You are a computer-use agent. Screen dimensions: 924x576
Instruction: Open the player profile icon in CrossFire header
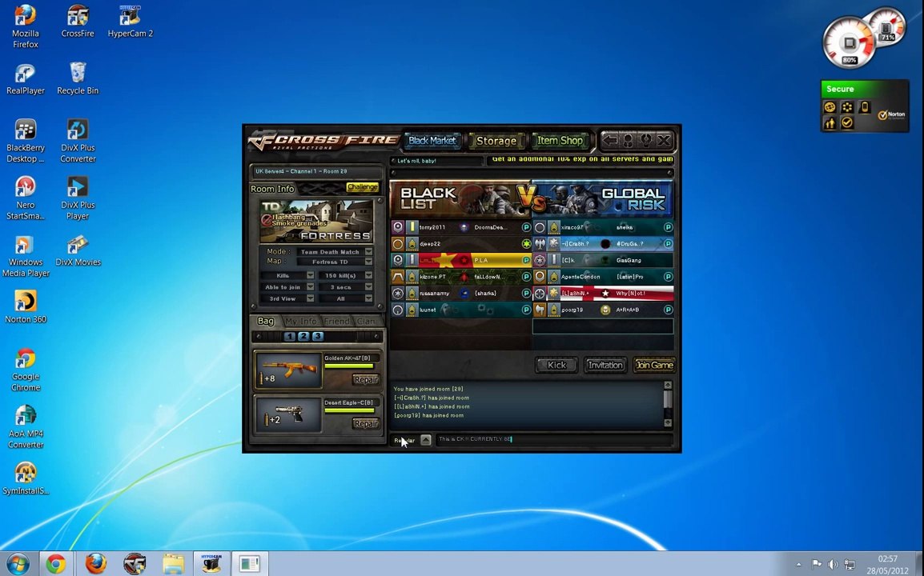629,140
